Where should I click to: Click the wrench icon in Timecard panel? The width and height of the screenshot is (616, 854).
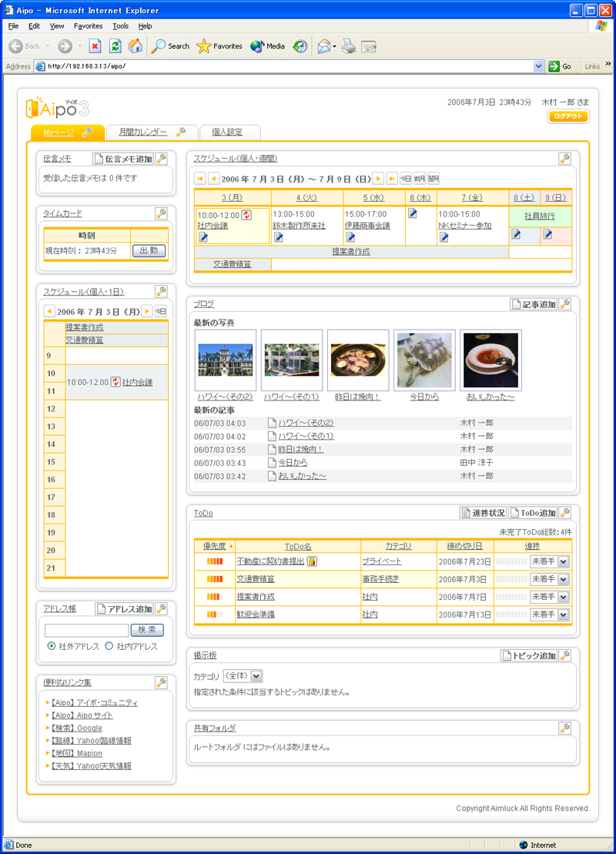(x=161, y=213)
